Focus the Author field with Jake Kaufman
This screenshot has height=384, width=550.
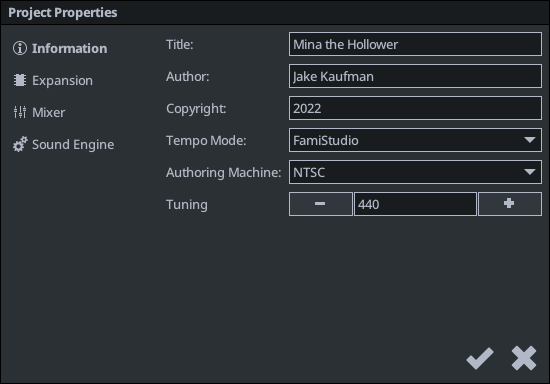click(x=415, y=76)
